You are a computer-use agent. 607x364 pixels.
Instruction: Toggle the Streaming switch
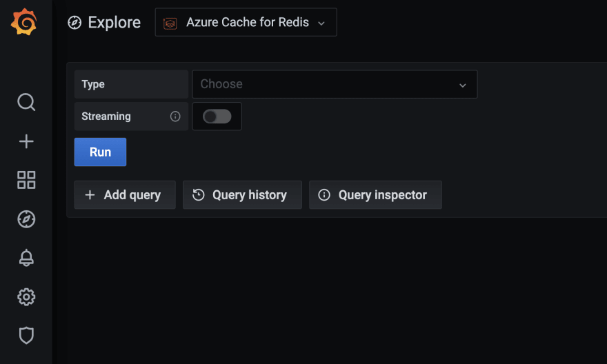[217, 116]
